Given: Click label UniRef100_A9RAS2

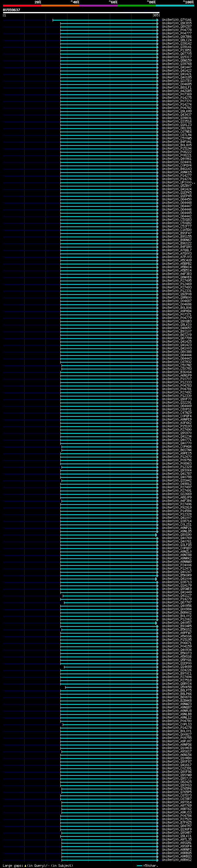Looking at the screenshot, I should point(176,860).
